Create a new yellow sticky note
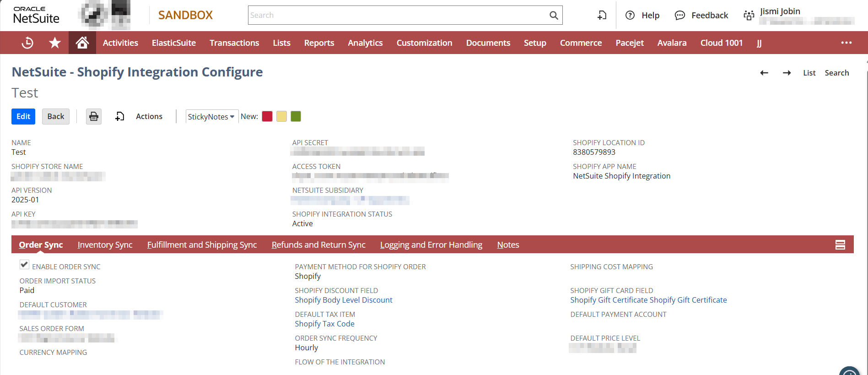This screenshot has height=375, width=868. [x=281, y=116]
